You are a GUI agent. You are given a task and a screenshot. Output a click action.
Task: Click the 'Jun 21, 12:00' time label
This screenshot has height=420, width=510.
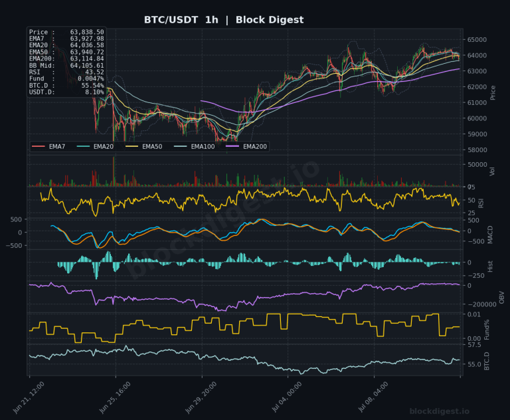pos(29,397)
